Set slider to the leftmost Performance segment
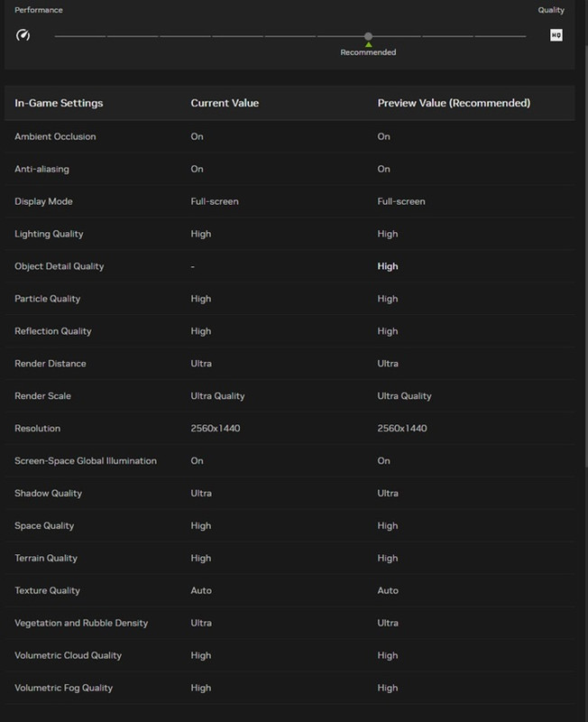Image resolution: width=588 pixels, height=722 pixels. [x=80, y=36]
